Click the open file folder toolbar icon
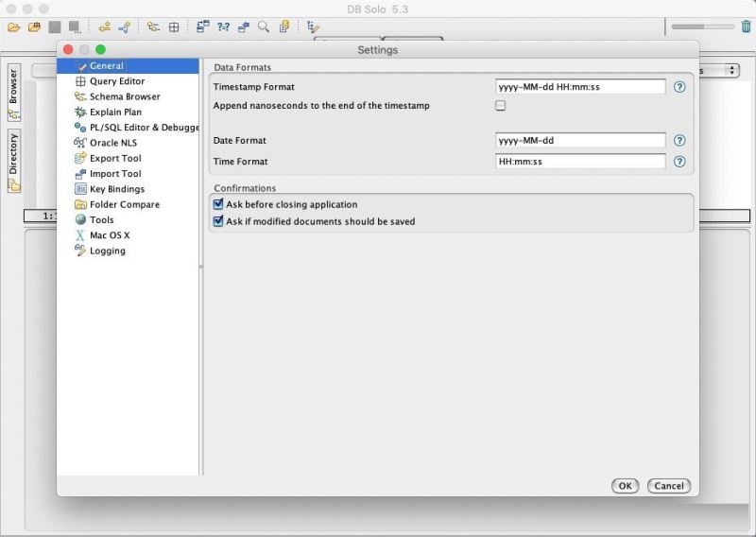The width and height of the screenshot is (756, 537). (14, 27)
